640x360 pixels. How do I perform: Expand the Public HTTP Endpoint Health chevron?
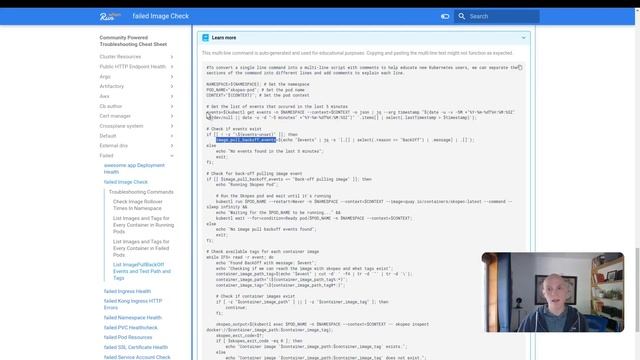click(172, 67)
